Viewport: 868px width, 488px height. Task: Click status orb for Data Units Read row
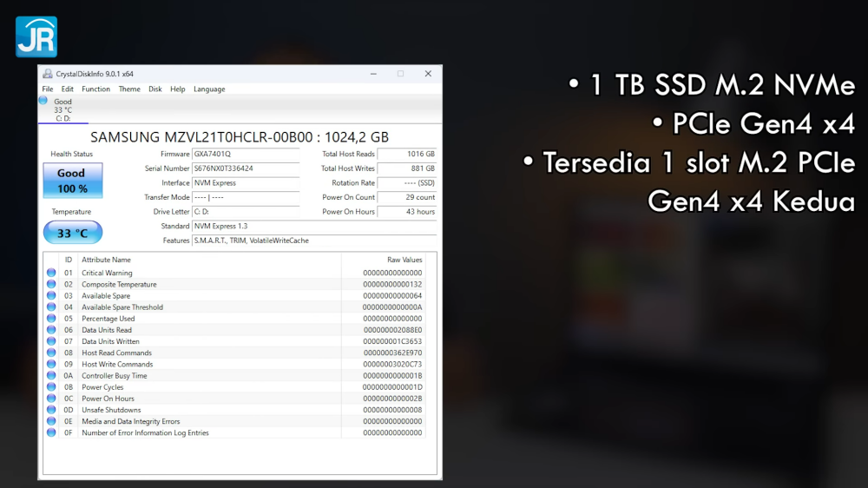click(51, 330)
